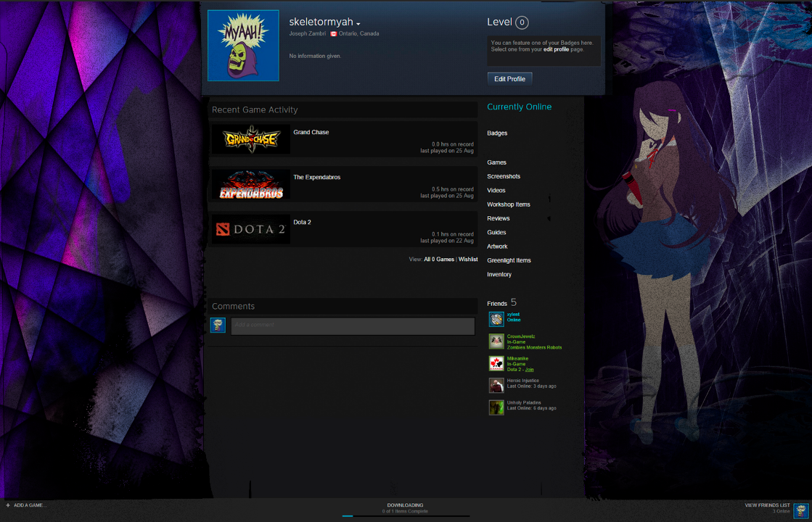Image resolution: width=812 pixels, height=522 pixels.
Task: Open the Workshop Items section
Action: tap(508, 204)
